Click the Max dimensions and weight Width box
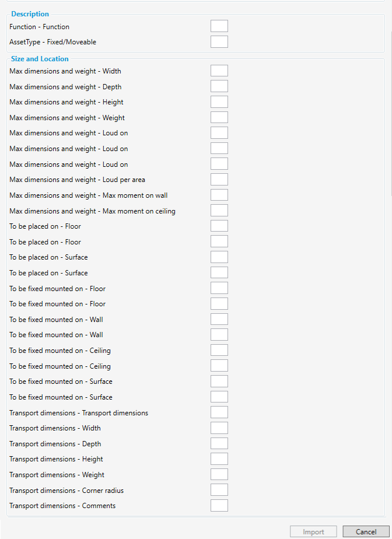The width and height of the screenshot is (392, 539). click(x=219, y=71)
